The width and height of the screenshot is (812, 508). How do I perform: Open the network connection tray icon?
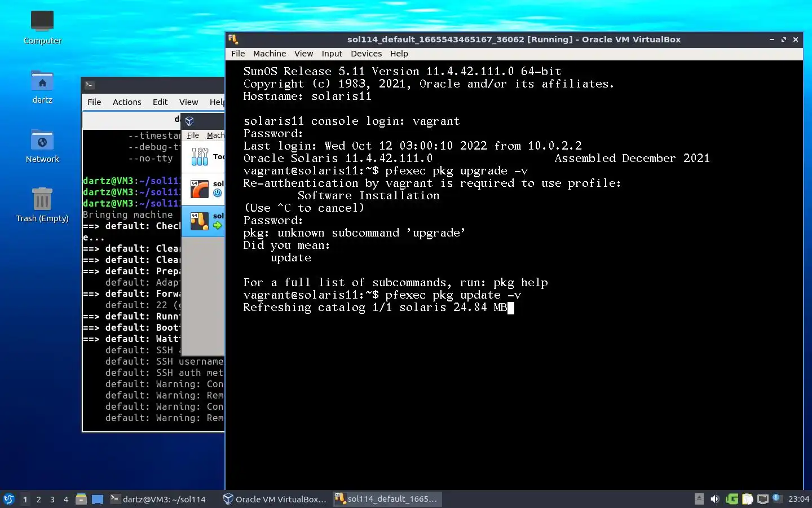point(763,499)
